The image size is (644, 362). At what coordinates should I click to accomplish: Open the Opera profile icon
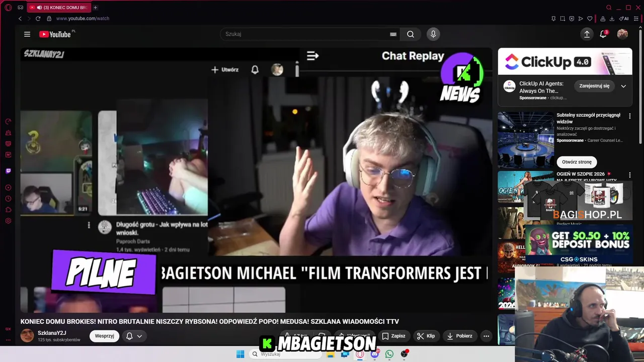click(x=603, y=19)
